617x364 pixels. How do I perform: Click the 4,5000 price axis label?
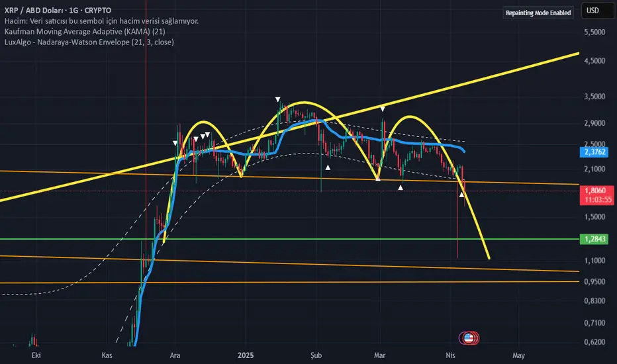[x=594, y=61]
